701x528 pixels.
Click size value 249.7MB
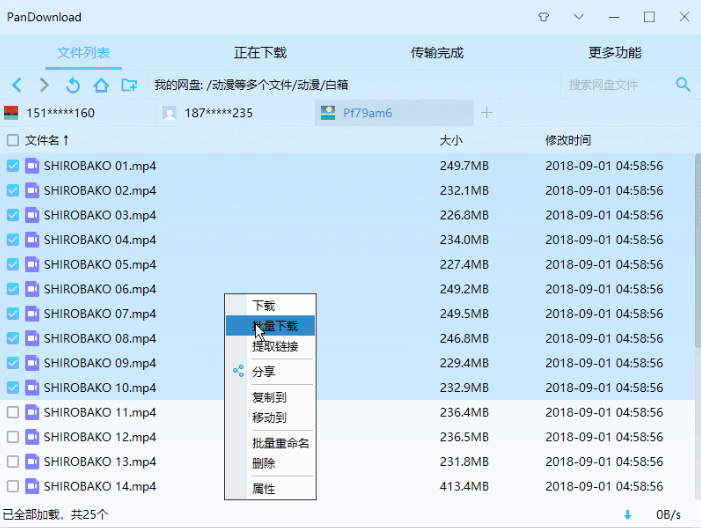point(464,166)
